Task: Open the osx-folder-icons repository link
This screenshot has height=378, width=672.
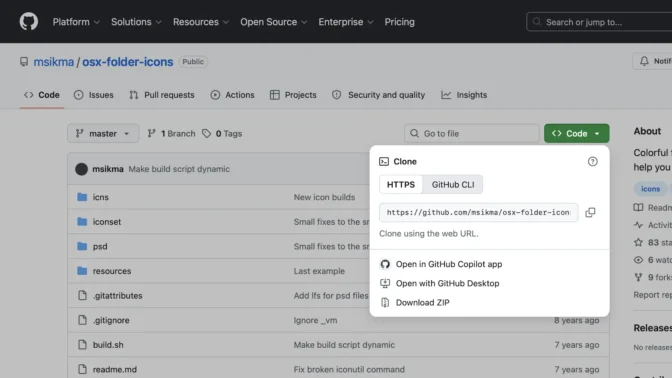Action: pos(128,62)
